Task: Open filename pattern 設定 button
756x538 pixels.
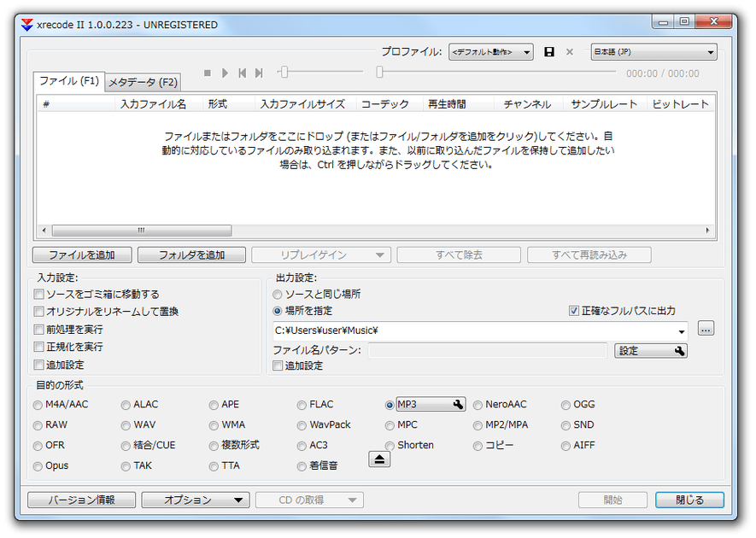Action: [x=651, y=350]
